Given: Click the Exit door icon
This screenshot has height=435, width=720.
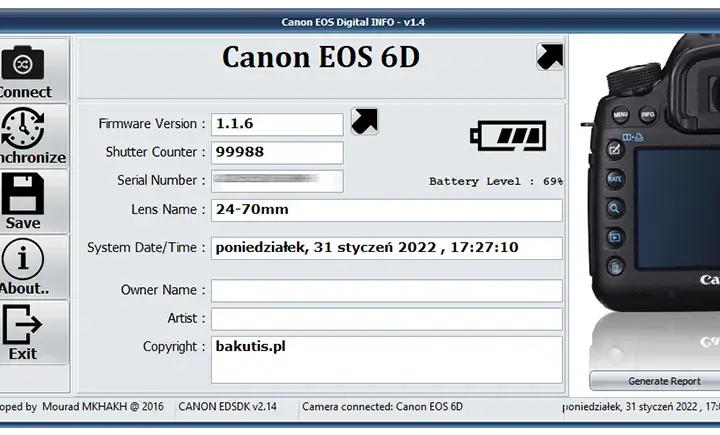Looking at the screenshot, I should tap(22, 324).
